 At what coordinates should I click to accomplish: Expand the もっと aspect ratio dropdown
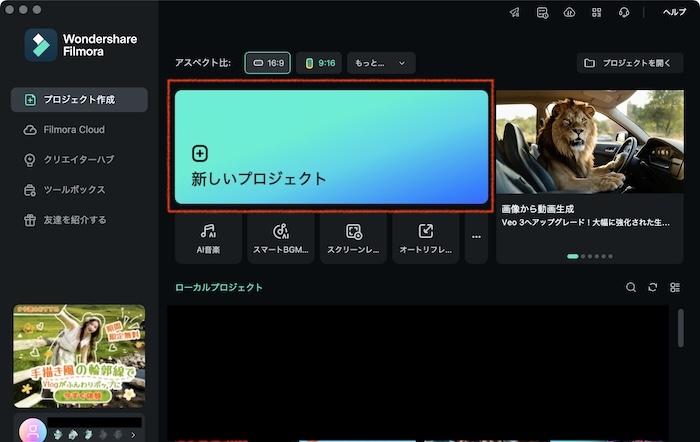coord(381,63)
